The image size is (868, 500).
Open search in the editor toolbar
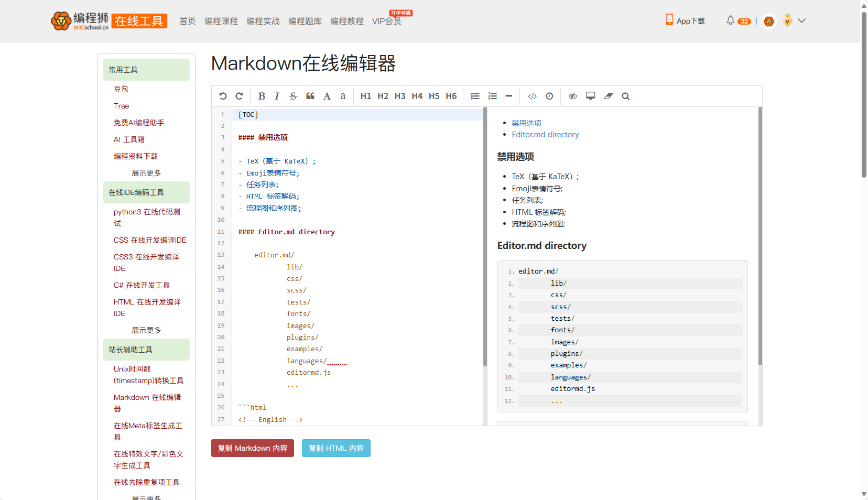point(626,96)
